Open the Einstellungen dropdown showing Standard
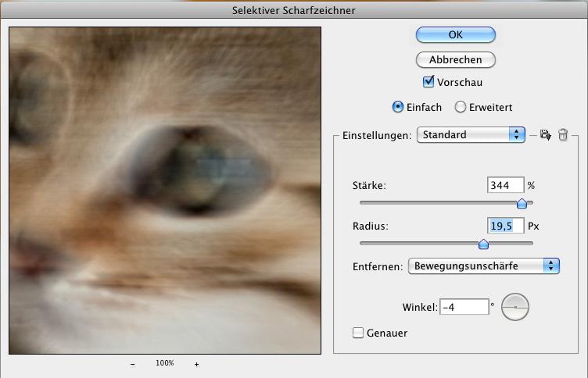588x378 pixels. click(471, 134)
